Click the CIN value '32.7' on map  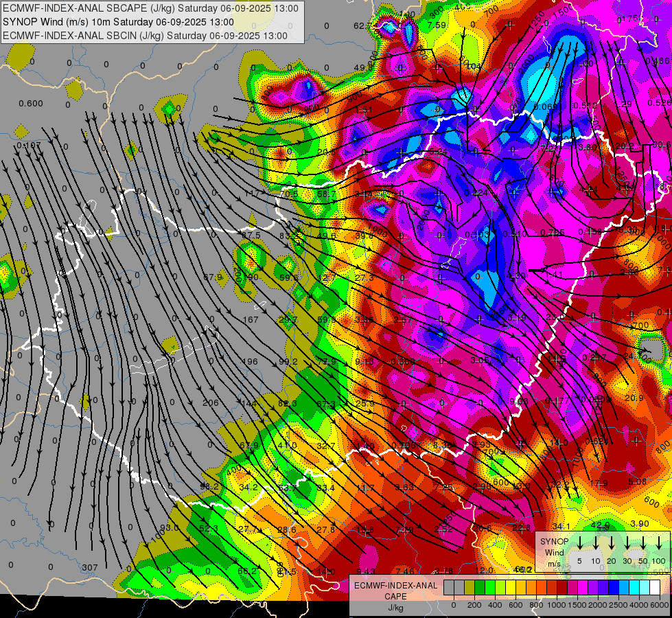point(326,446)
